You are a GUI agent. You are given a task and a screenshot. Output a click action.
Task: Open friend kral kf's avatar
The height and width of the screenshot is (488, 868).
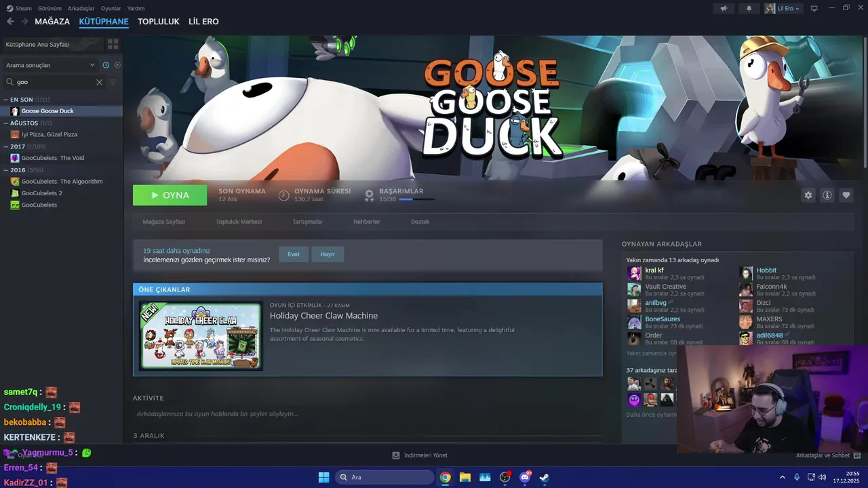click(x=634, y=273)
